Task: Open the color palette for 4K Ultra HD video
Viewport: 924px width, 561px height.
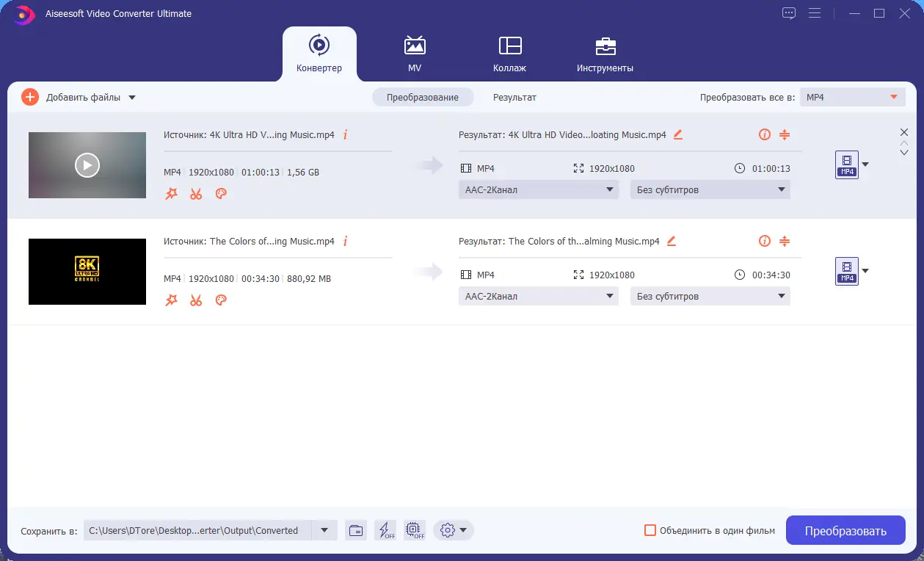Action: (x=221, y=194)
